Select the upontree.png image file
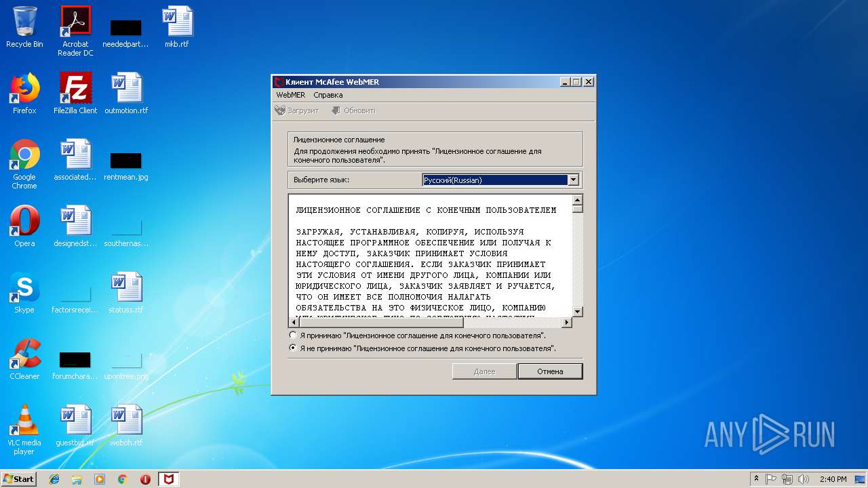Screen dimensions: 868x488 coord(126,366)
